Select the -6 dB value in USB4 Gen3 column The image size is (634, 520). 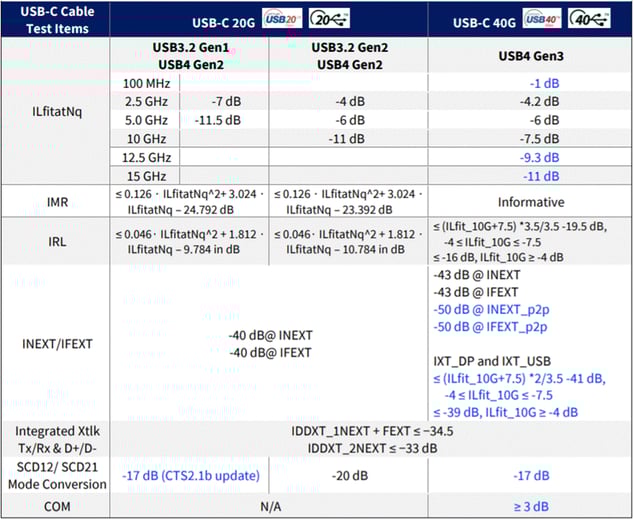pyautogui.click(x=545, y=120)
